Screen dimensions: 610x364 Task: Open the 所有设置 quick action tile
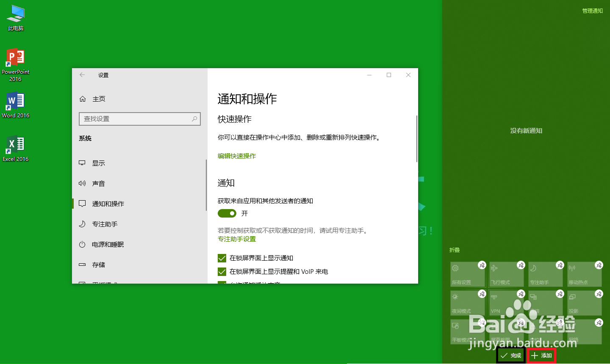pos(468,274)
